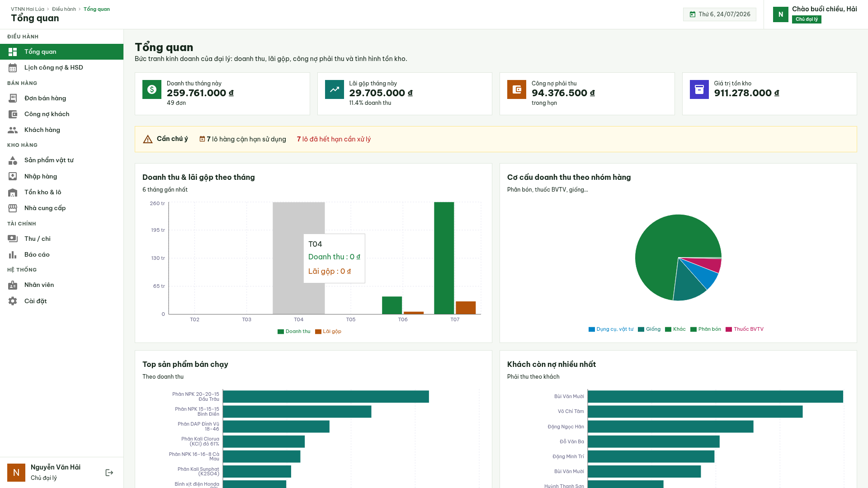The image size is (868, 488).
Task: Click the Nhà cung cấp storefront icon
Action: coord(13,208)
